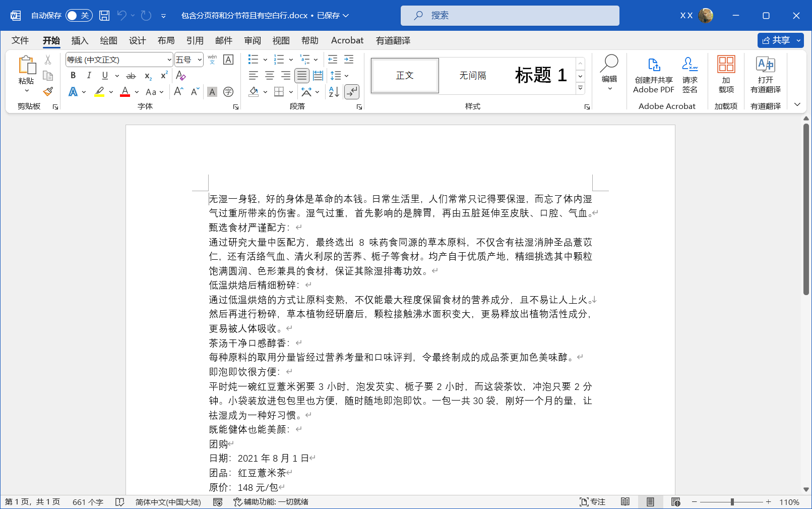Click the zoom slider handle in status bar
This screenshot has width=812, height=509.
(x=732, y=502)
